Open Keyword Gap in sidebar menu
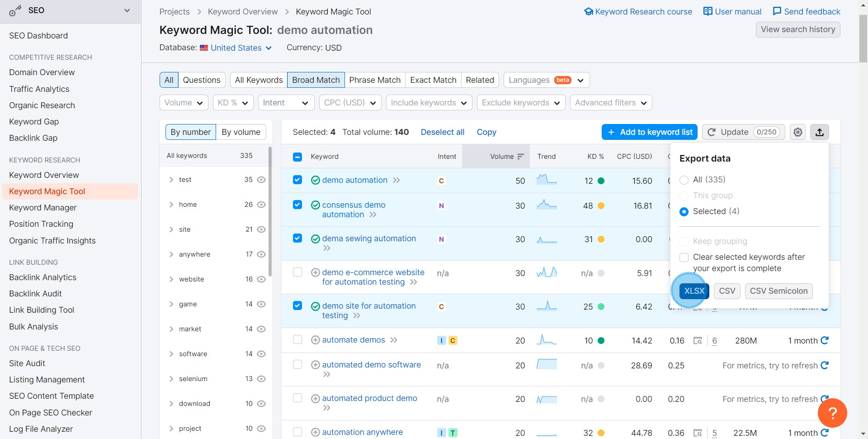 [34, 122]
